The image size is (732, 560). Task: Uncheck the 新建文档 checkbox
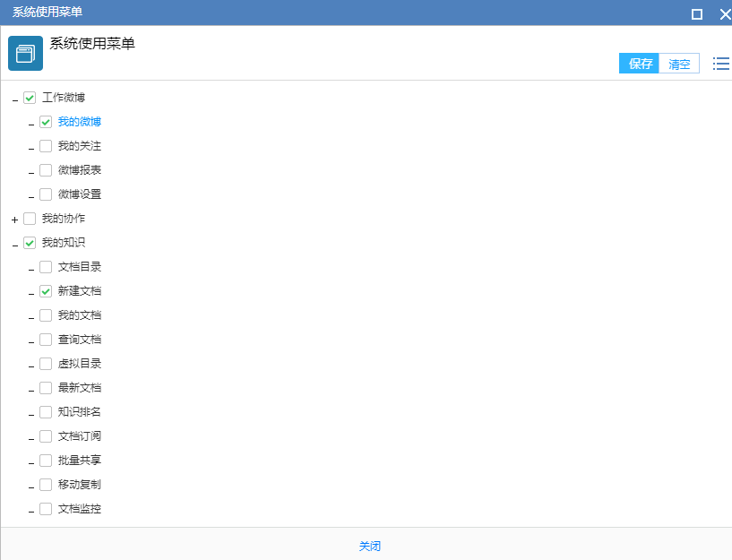(46, 291)
